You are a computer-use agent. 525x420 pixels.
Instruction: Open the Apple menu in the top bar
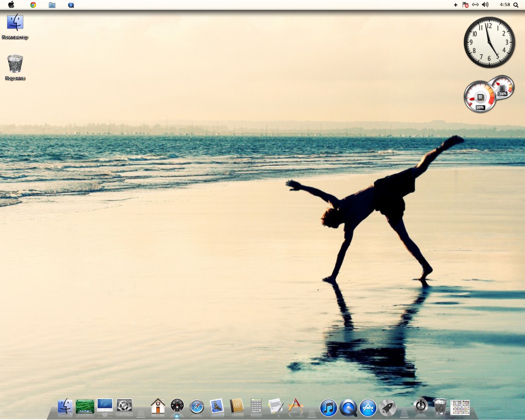[x=11, y=5]
